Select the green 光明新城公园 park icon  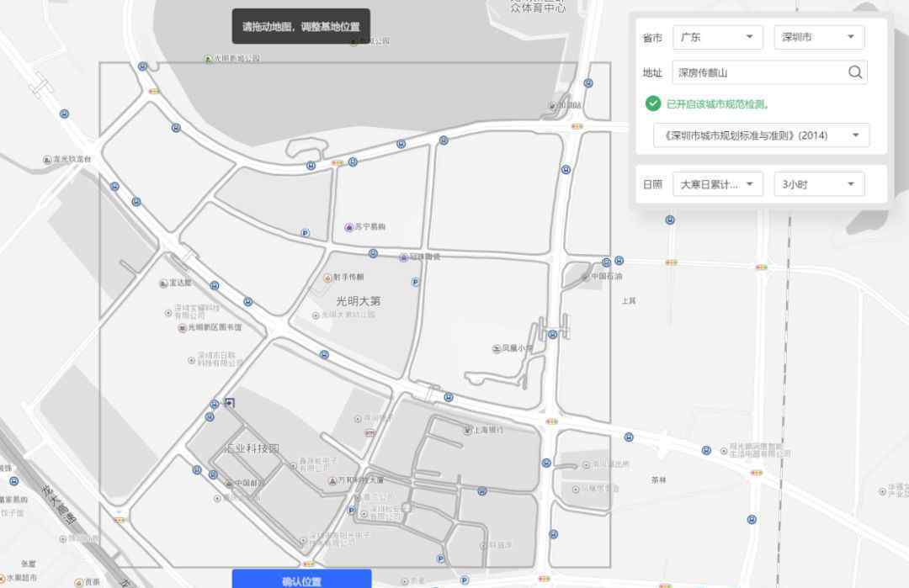209,59
